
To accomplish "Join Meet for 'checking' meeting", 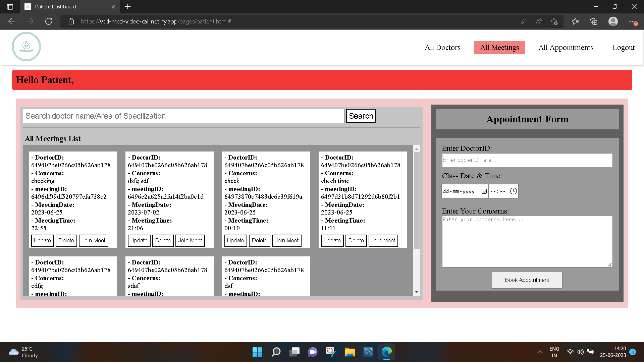I will coord(94,241).
